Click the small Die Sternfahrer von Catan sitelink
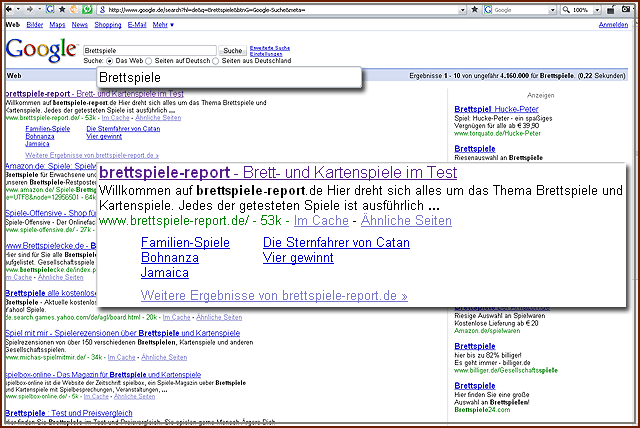 tap(123, 129)
